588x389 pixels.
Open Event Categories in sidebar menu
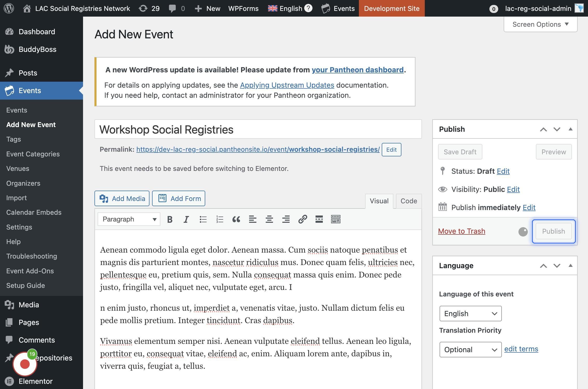click(33, 154)
